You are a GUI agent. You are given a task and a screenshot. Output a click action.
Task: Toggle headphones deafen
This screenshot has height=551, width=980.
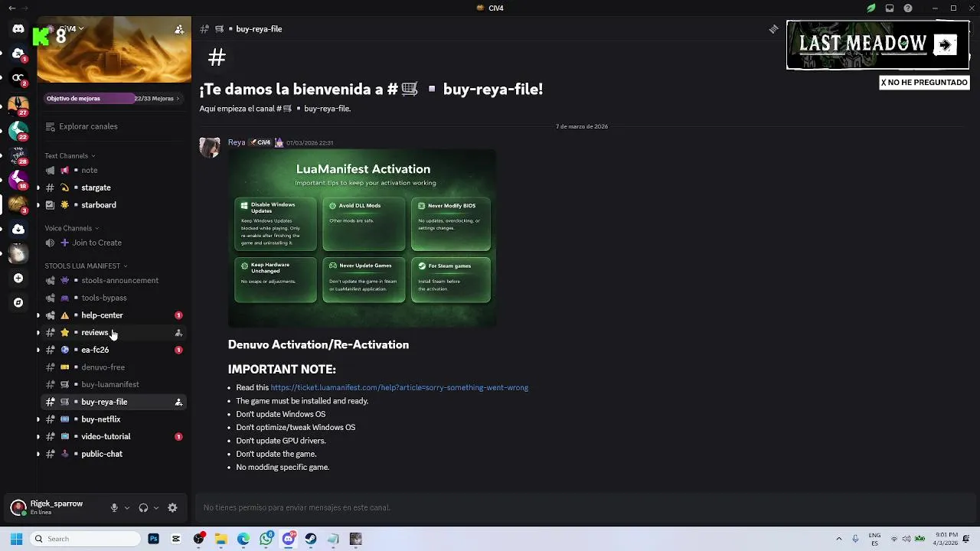pyautogui.click(x=143, y=507)
